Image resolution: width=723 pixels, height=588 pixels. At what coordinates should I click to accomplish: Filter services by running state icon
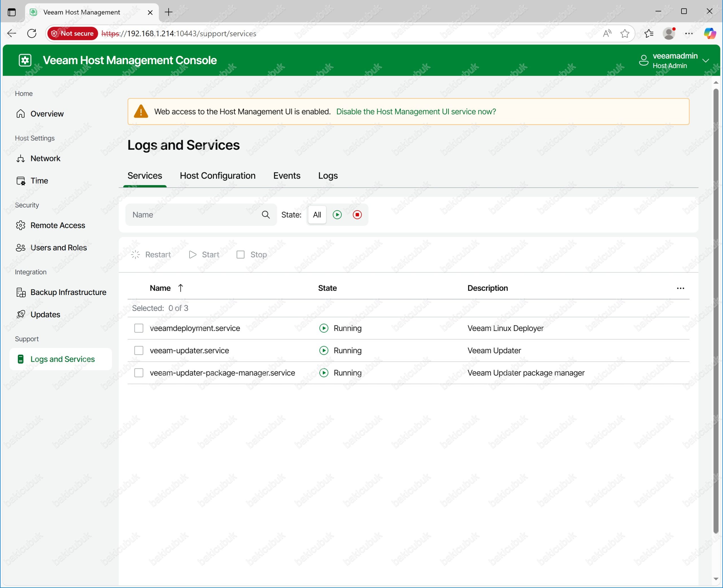pyautogui.click(x=337, y=215)
